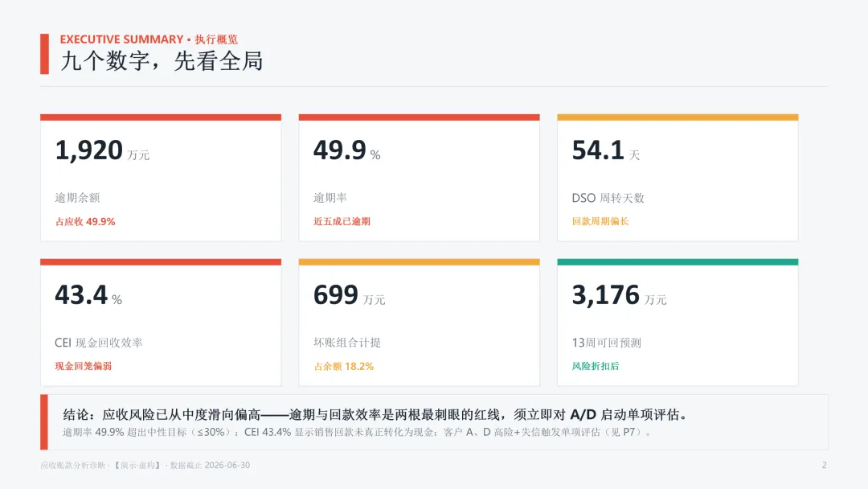Select the 近五成已逾期 red caption
This screenshot has height=489, width=868.
[342, 221]
